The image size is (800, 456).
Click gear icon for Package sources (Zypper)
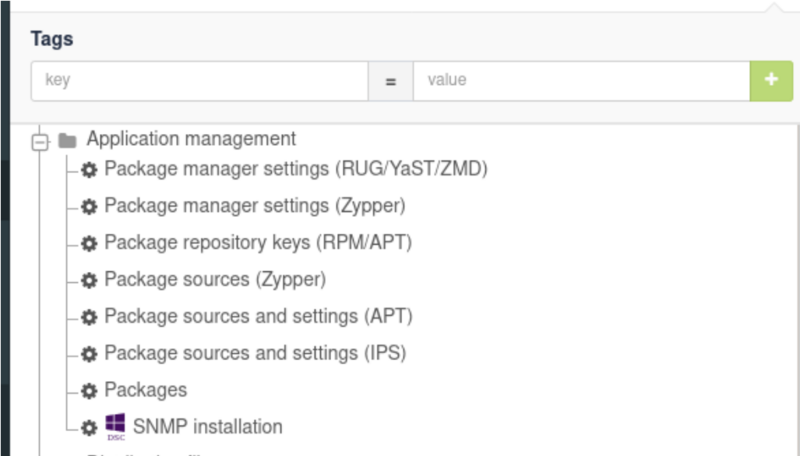tap(89, 280)
